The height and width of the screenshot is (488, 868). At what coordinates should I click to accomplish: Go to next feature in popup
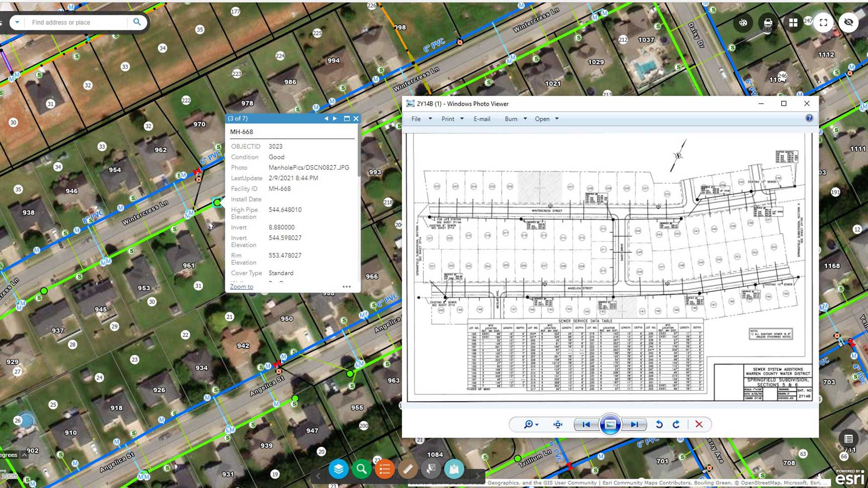click(x=335, y=118)
